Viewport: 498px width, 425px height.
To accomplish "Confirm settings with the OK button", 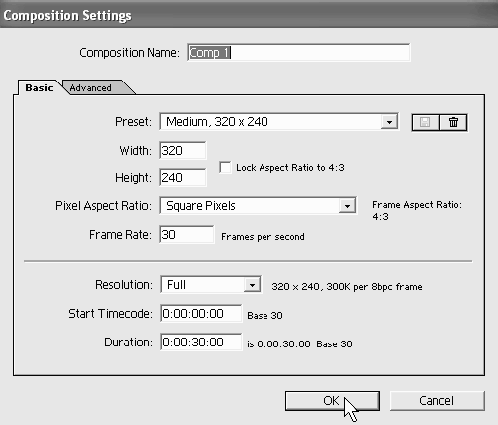I will pyautogui.click(x=332, y=401).
